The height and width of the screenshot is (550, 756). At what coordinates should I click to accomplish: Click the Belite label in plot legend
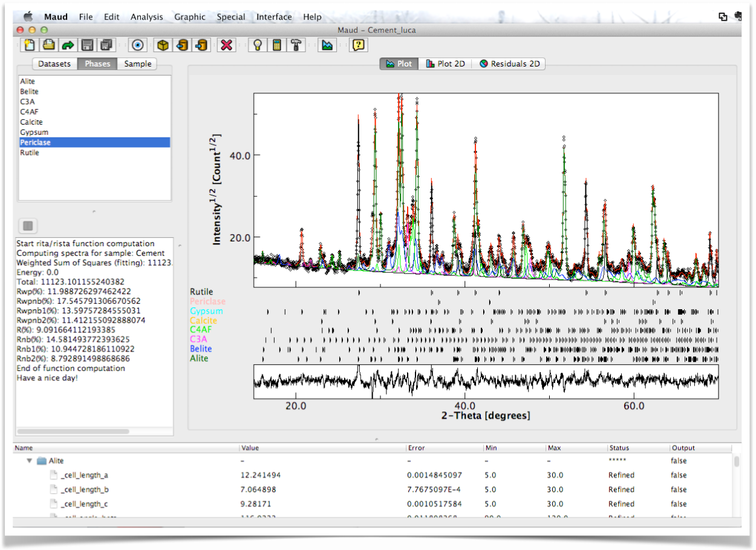click(x=200, y=349)
